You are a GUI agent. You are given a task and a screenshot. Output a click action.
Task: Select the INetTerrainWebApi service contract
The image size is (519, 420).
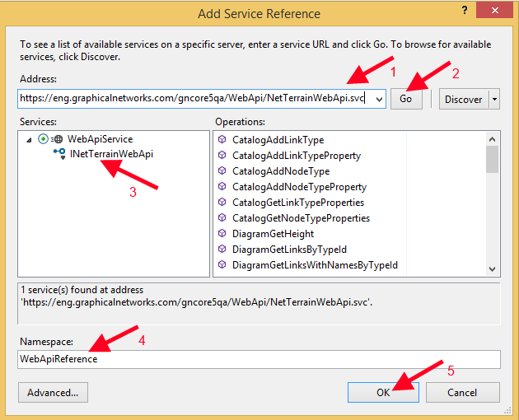pos(112,154)
